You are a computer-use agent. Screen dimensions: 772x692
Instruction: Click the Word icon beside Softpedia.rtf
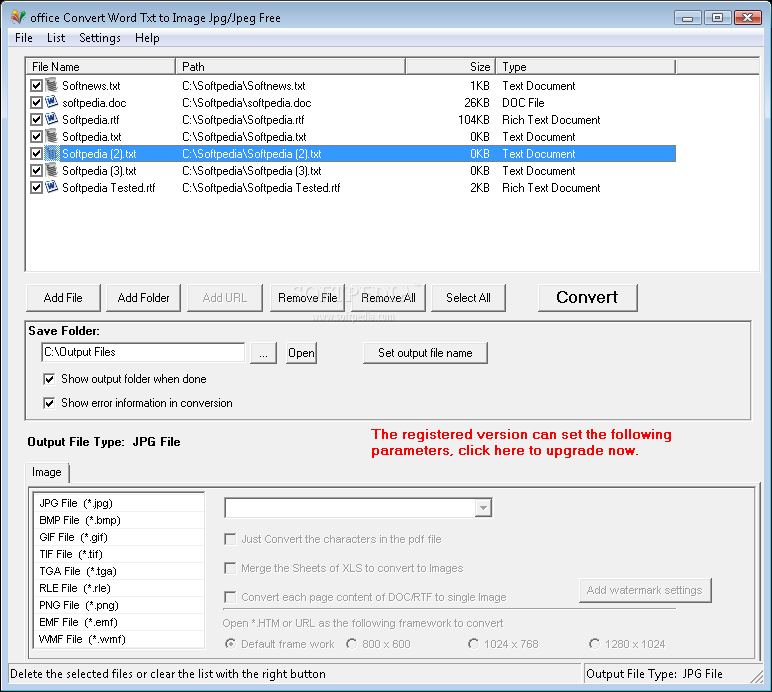coord(52,119)
